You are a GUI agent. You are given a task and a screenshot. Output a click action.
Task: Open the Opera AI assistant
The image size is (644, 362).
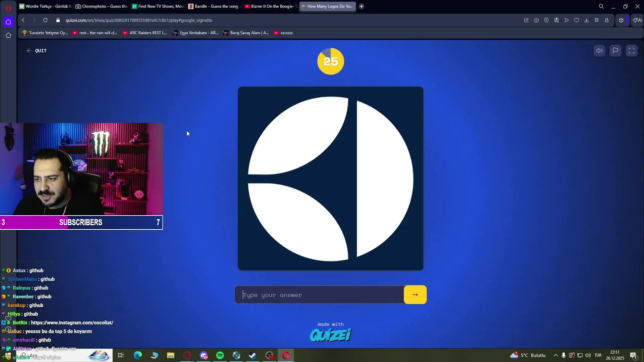tap(637, 20)
